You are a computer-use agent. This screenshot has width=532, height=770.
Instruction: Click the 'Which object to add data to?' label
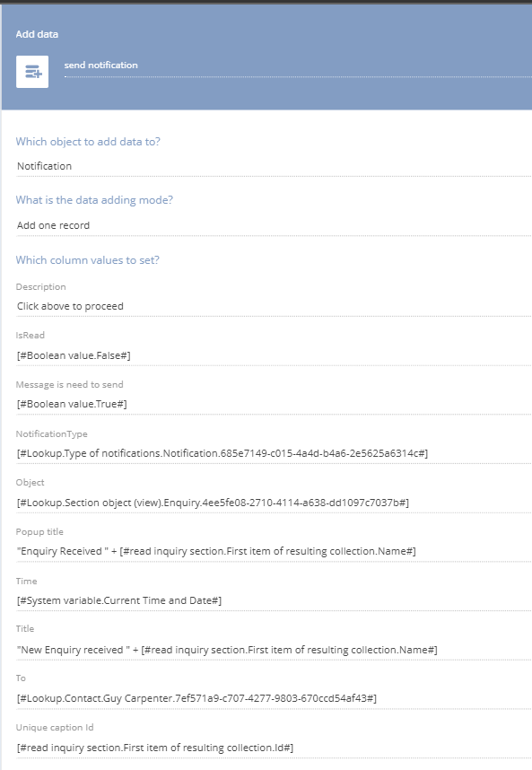(88, 142)
